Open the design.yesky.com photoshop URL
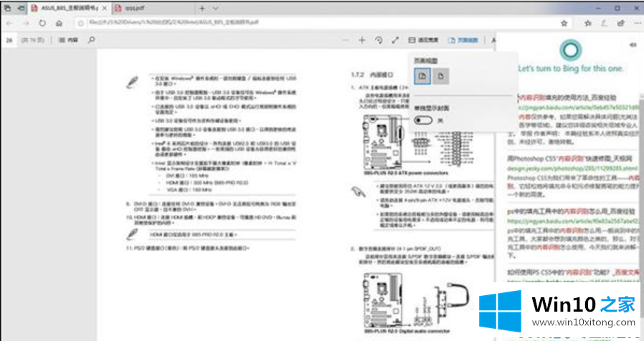 coord(572,168)
